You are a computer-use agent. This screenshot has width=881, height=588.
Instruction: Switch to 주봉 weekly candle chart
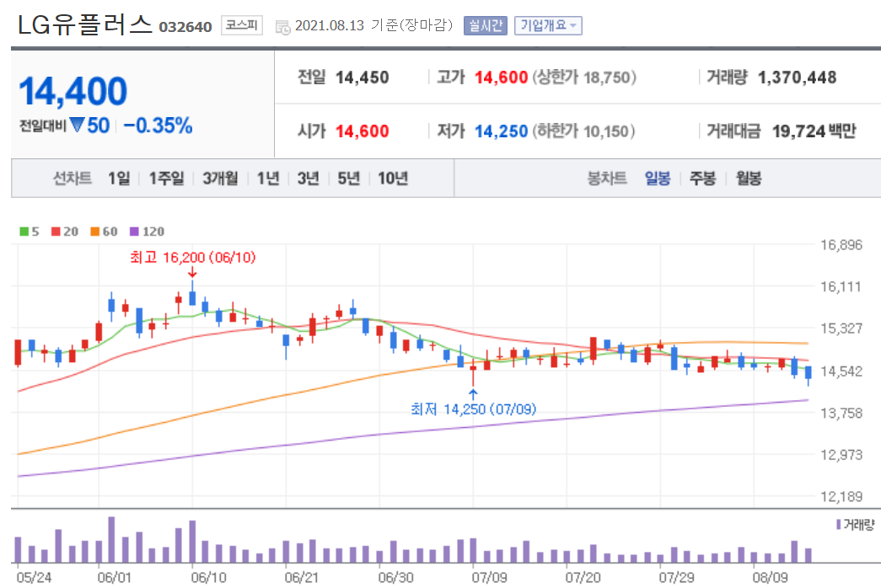point(702,179)
